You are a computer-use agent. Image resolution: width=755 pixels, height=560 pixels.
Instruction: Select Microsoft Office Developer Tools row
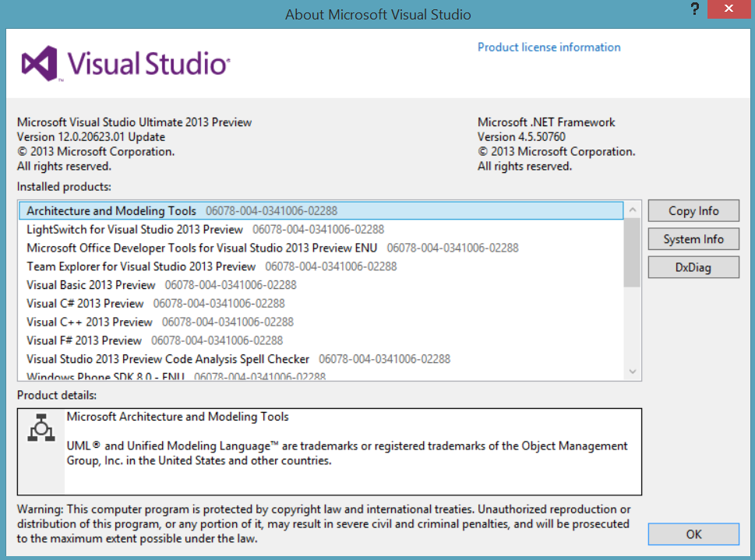(321, 248)
